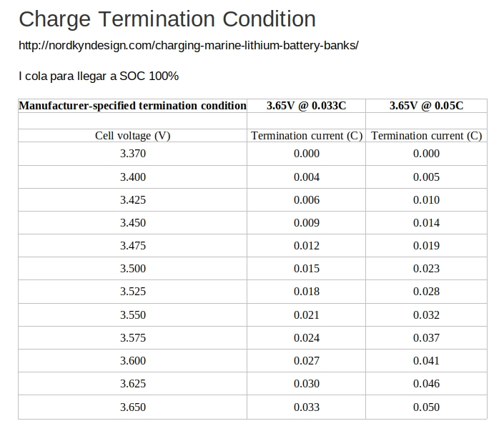This screenshot has height=431, width=504.
Task: Click the Charge Termination Condition heading
Action: click(167, 19)
